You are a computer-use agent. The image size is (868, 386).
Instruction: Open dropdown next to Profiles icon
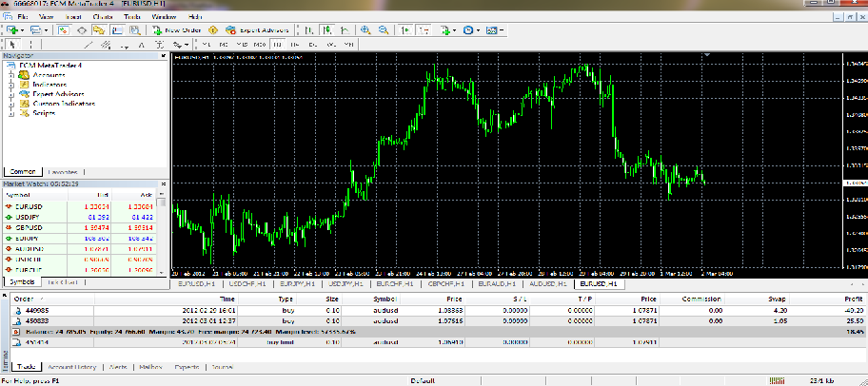pyautogui.click(x=46, y=29)
